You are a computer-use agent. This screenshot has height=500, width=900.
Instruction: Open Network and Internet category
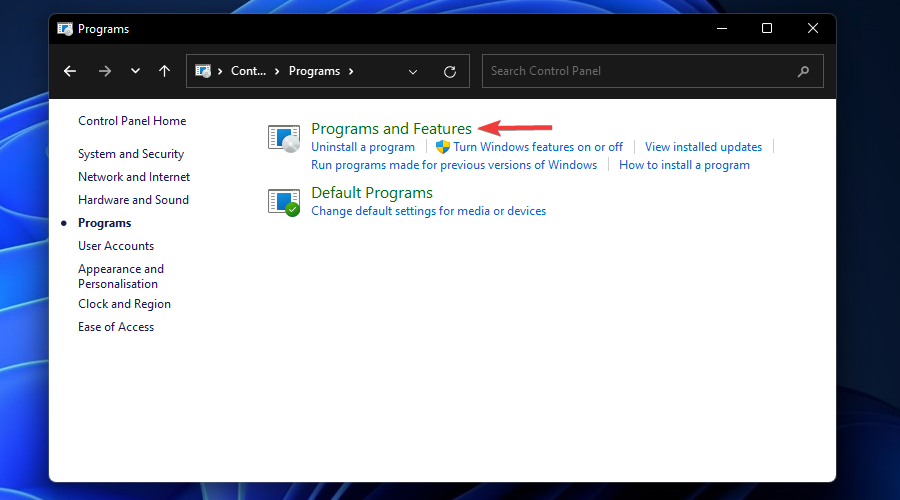click(x=134, y=177)
